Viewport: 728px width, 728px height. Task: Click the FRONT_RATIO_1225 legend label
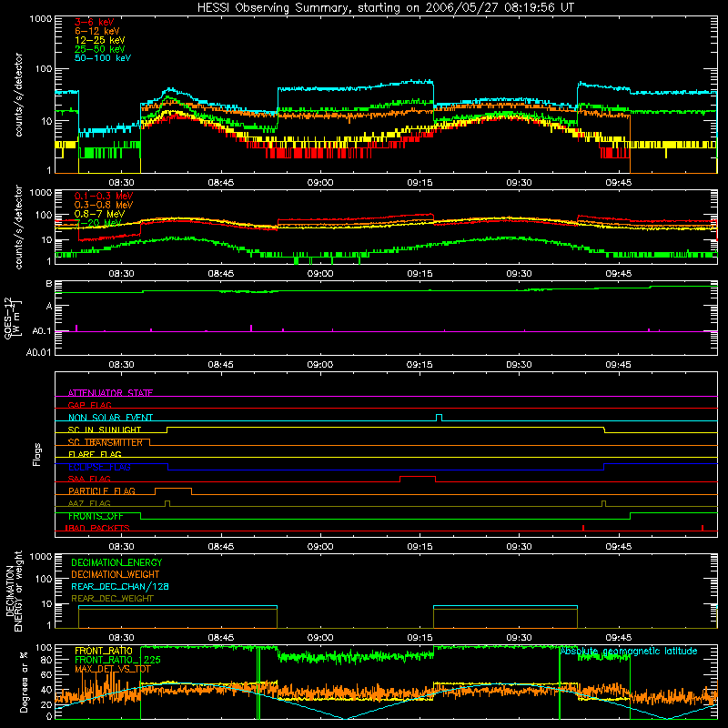[x=118, y=660]
